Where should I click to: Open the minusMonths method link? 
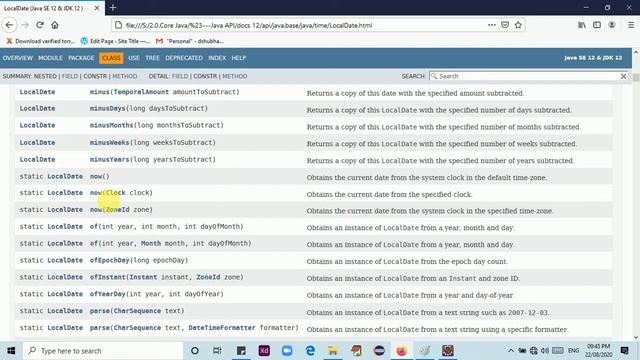pyautogui.click(x=111, y=125)
